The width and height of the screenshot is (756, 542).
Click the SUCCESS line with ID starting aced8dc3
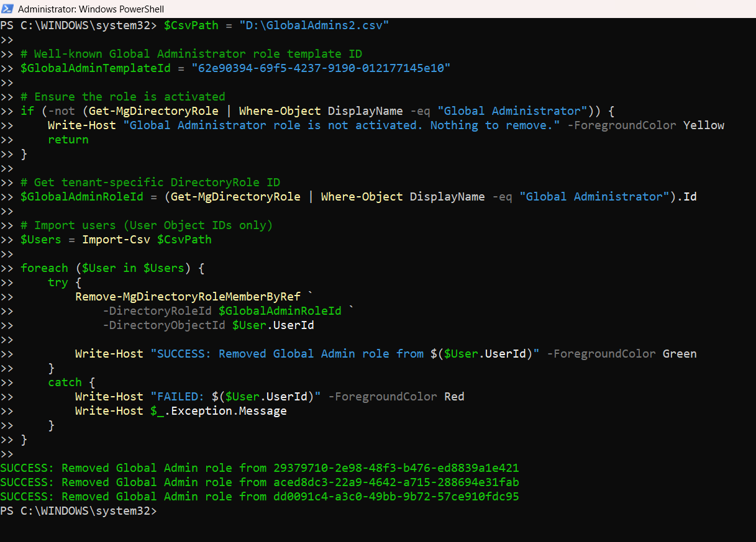click(259, 482)
